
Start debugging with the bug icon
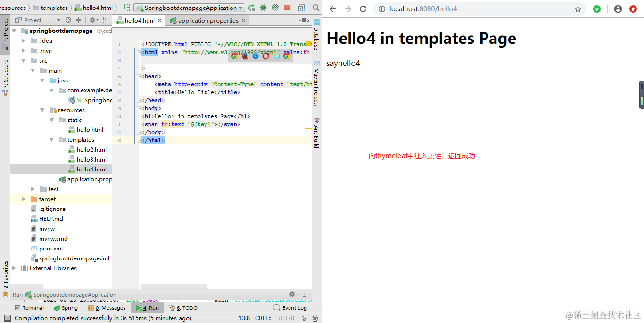[264, 8]
